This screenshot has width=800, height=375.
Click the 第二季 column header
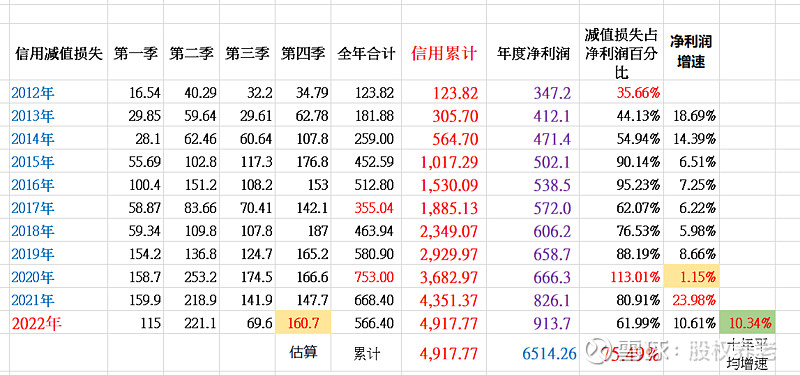[192, 53]
